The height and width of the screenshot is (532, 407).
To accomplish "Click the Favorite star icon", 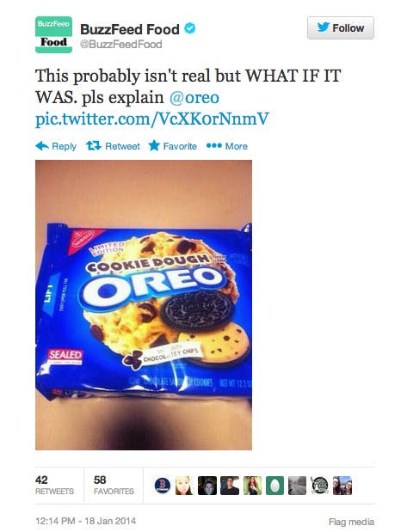I will 154,146.
